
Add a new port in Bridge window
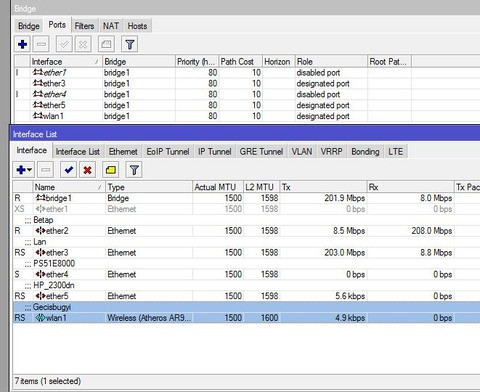(x=23, y=44)
